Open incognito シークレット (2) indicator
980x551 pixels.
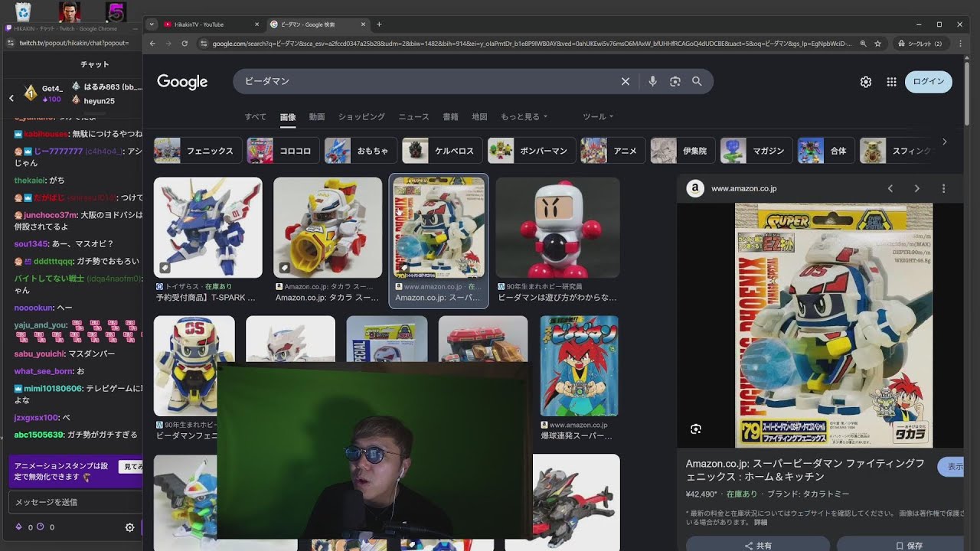click(x=921, y=44)
